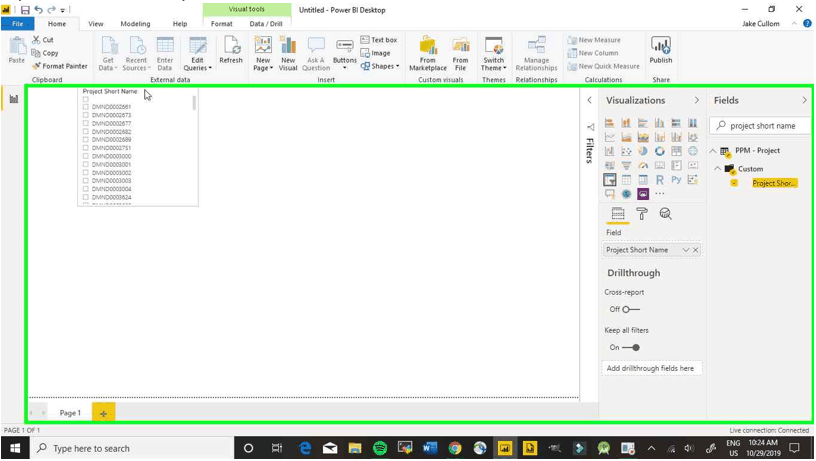Image resolution: width=816 pixels, height=461 pixels.
Task: Save the report with floppy icon
Action: [x=25, y=9]
